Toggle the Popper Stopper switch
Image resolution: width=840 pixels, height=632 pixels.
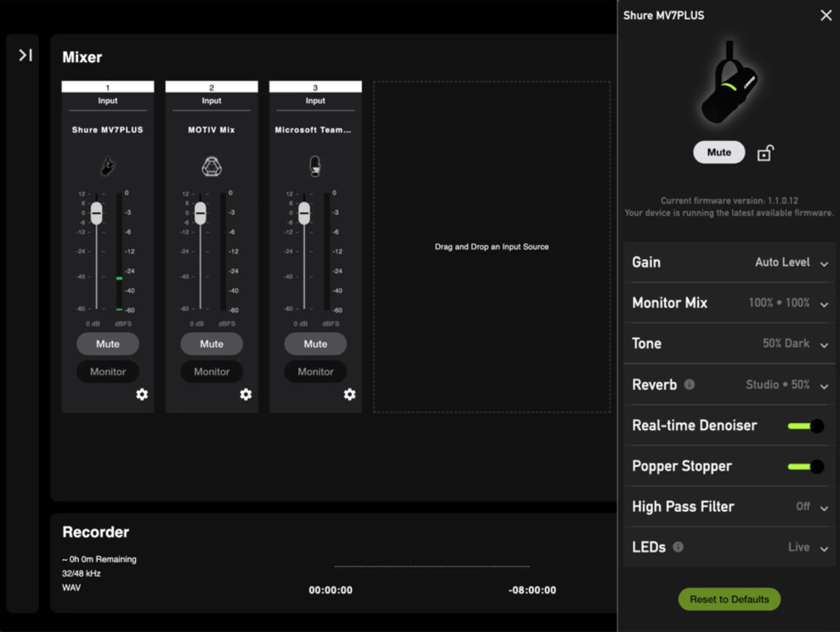click(806, 467)
